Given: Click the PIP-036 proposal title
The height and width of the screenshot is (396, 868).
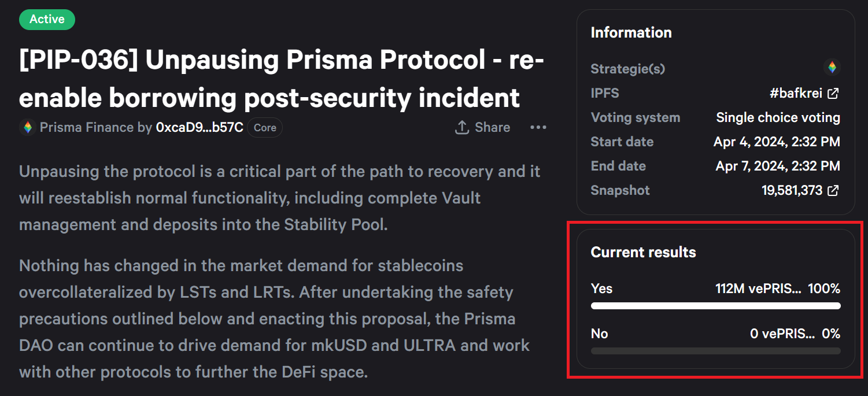Looking at the screenshot, I should pos(282,79).
